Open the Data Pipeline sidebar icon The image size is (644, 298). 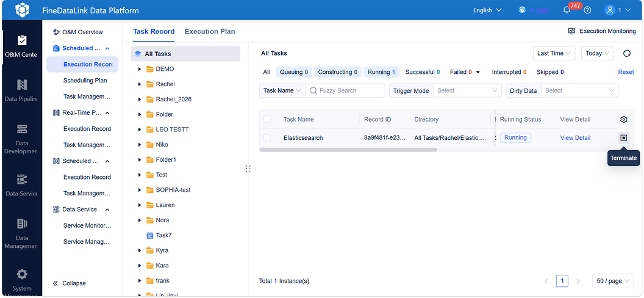(x=22, y=85)
